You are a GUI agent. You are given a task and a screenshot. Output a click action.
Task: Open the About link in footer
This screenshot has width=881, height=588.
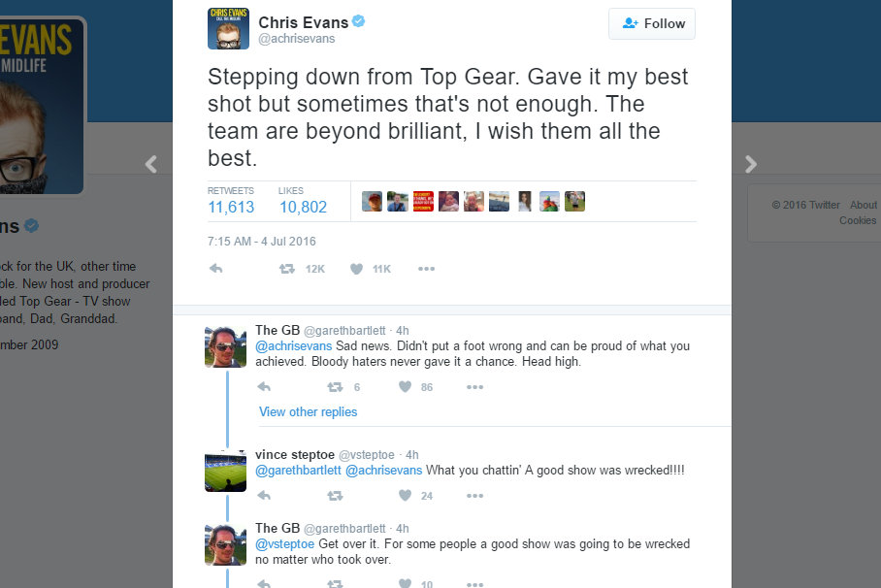coord(863,205)
